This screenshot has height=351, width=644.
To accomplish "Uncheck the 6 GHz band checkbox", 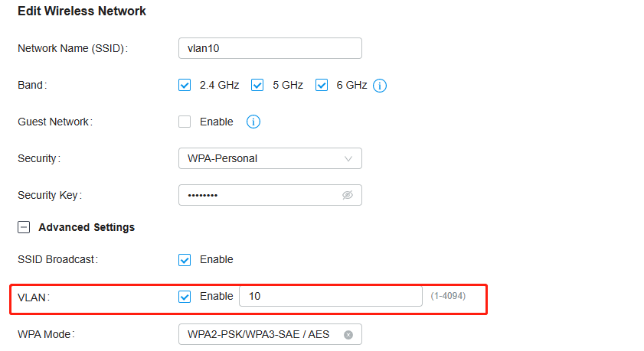I will [321, 86].
